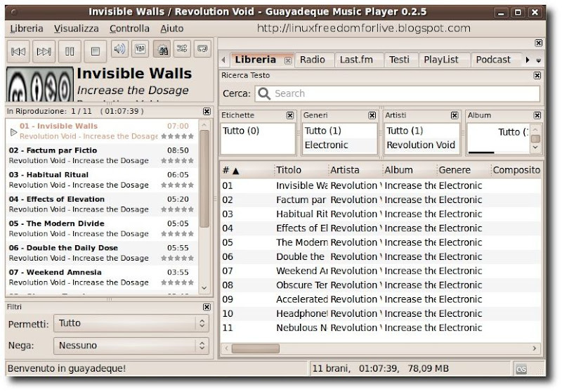Open the Visualizza menu
This screenshot has width=562, height=392.
click(x=76, y=29)
